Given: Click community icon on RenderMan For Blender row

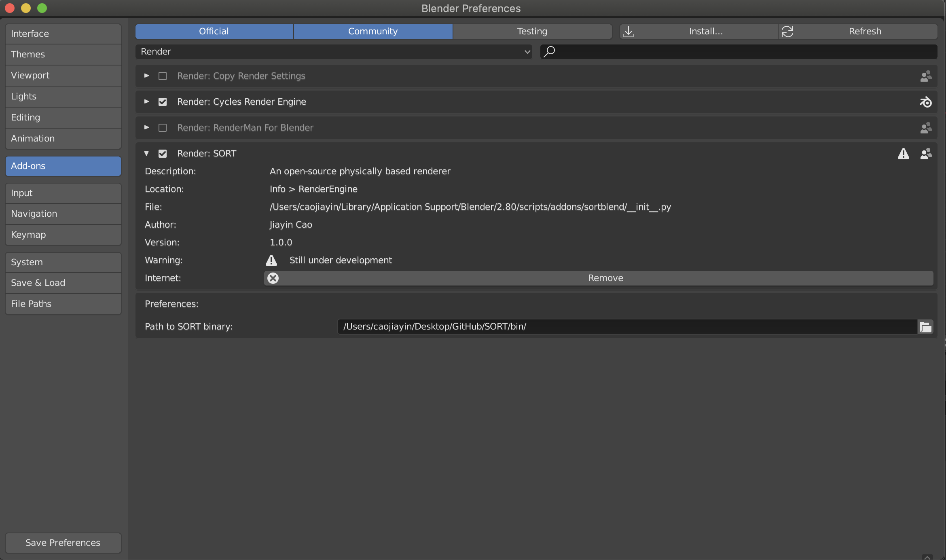Looking at the screenshot, I should point(926,128).
